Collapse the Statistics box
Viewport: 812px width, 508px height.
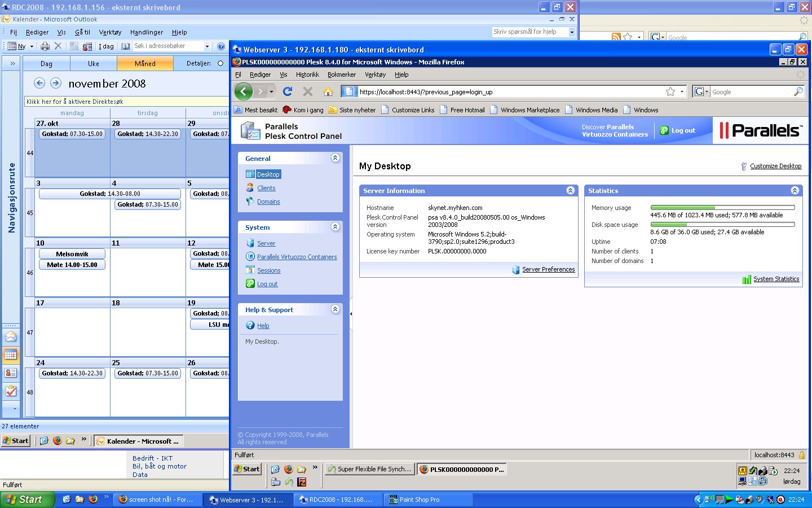coord(795,191)
